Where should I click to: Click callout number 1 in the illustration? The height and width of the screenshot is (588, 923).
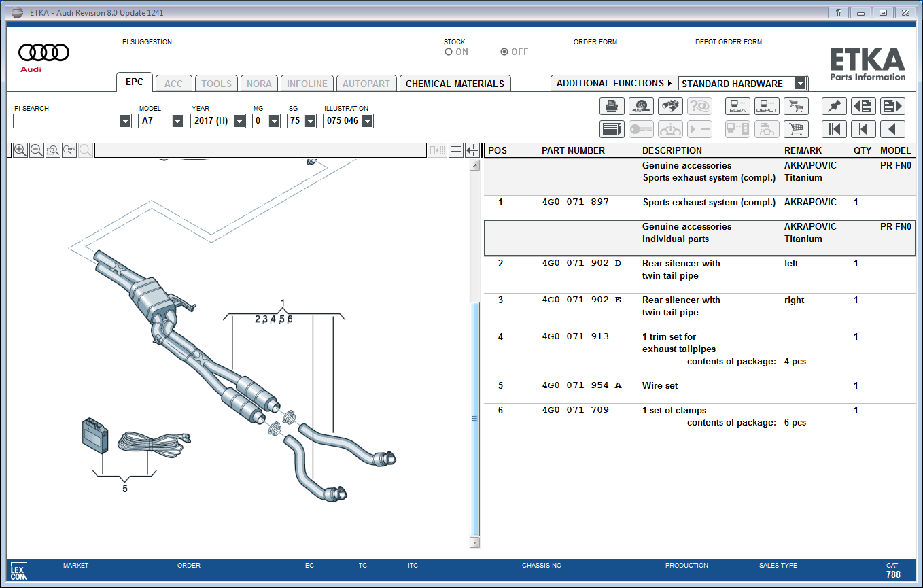point(283,303)
